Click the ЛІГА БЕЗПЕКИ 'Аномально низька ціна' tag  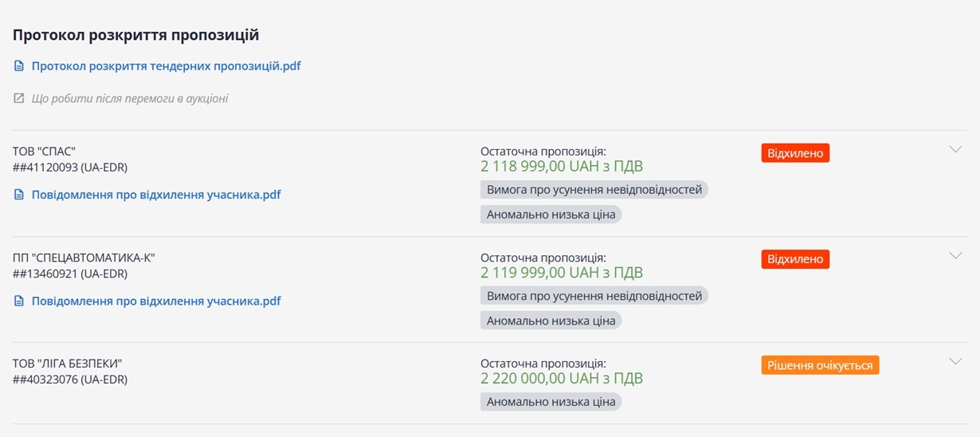tap(551, 402)
